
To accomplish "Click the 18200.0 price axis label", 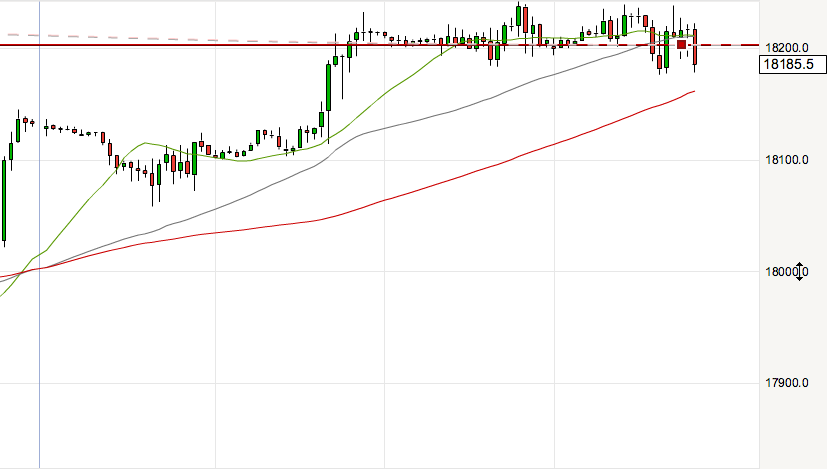I will (x=786, y=48).
